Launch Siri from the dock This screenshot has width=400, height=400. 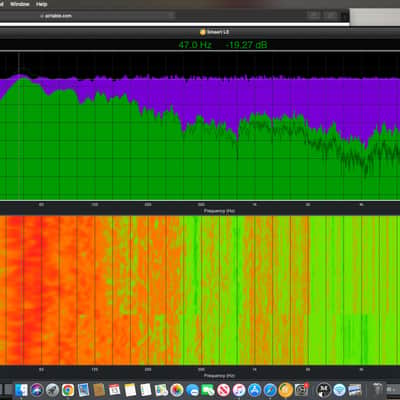37,389
